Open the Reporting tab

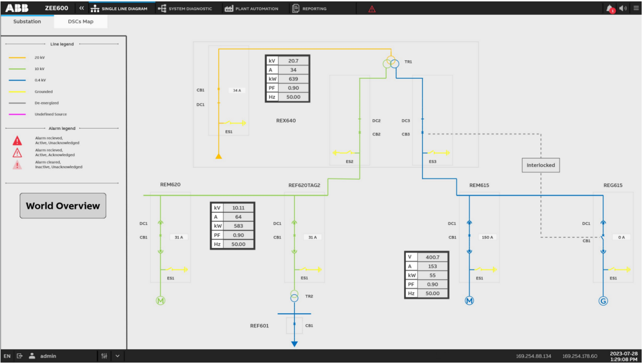309,8
